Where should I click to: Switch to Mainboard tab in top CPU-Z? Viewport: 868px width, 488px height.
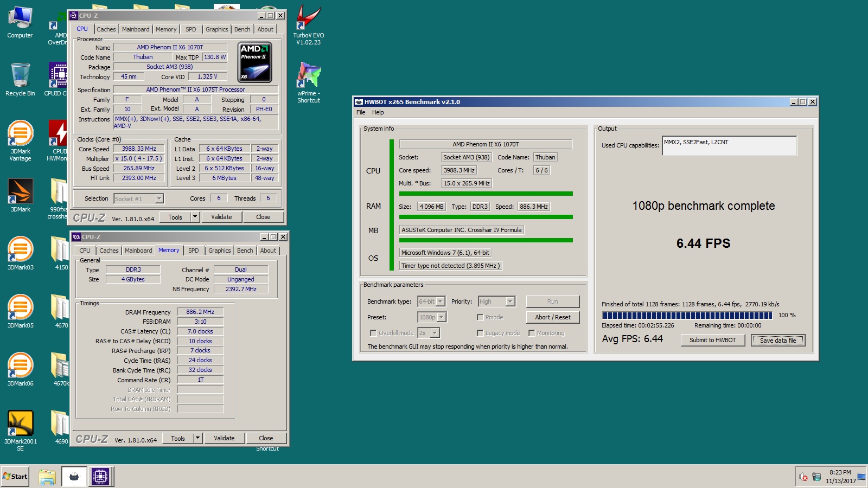136,29
